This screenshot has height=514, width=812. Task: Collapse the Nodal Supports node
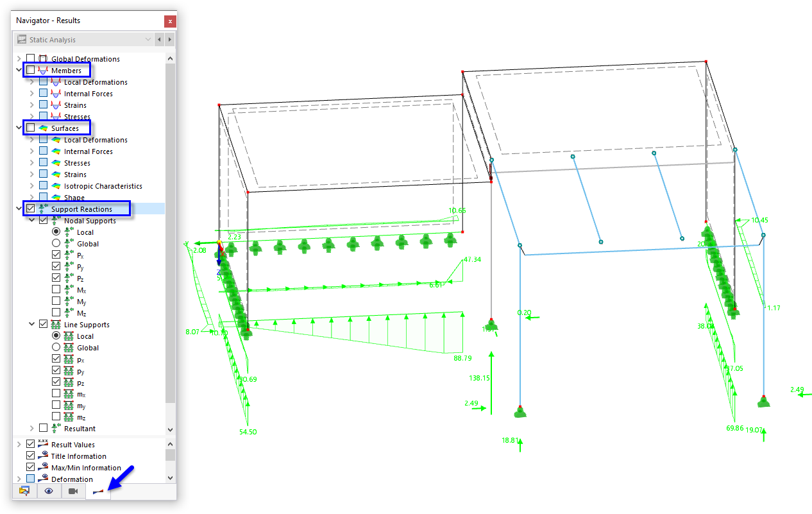(x=31, y=221)
